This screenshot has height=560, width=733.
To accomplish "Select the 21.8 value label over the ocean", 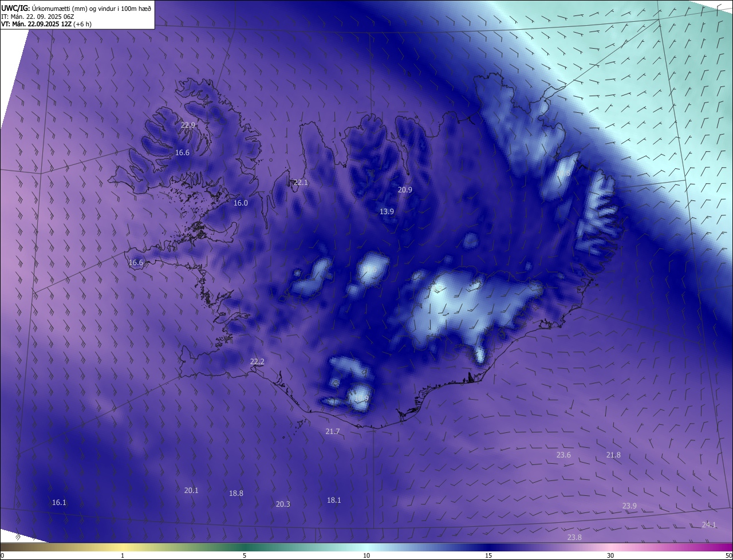I will (613, 455).
